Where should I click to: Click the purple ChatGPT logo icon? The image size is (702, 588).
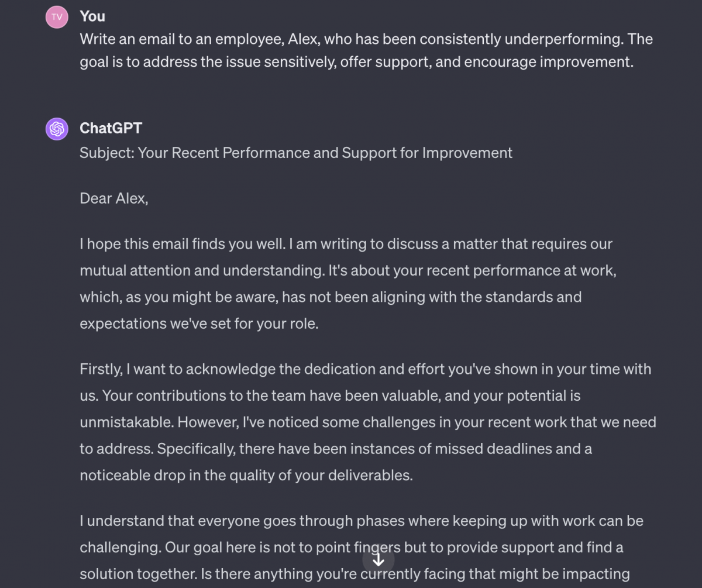[x=57, y=129]
